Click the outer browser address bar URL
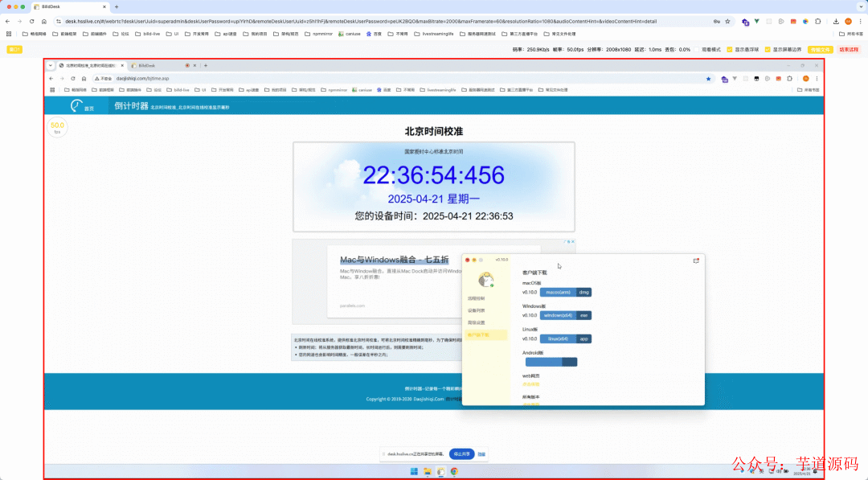This screenshot has height=480, width=868. (x=360, y=22)
